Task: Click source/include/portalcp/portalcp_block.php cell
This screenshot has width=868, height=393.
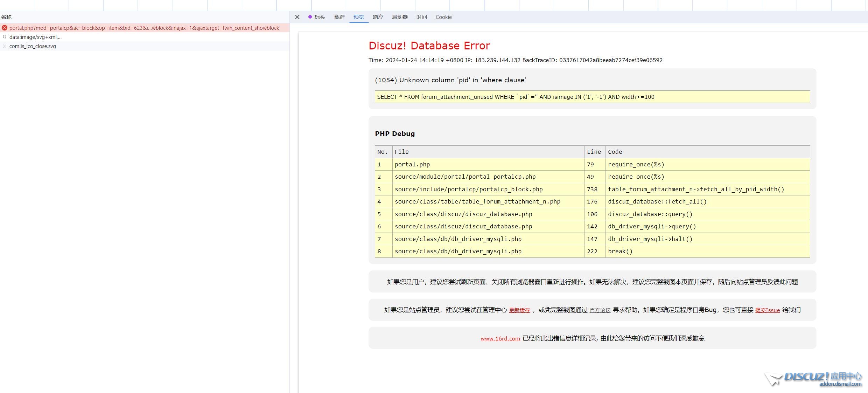Action: pyautogui.click(x=488, y=189)
